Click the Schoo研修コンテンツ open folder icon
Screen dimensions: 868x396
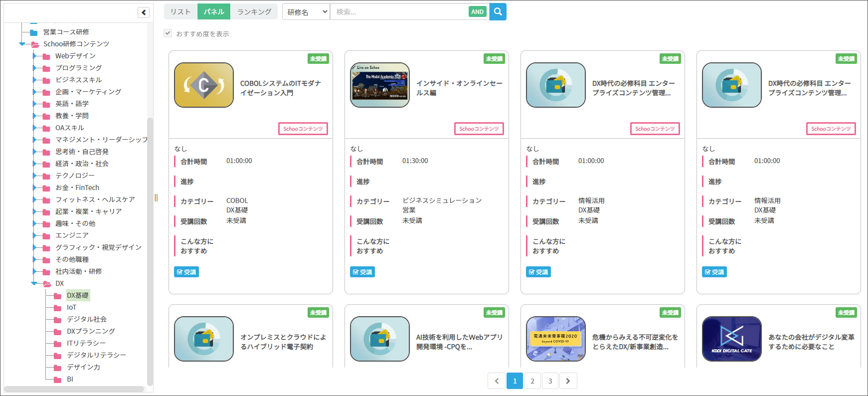(x=35, y=44)
